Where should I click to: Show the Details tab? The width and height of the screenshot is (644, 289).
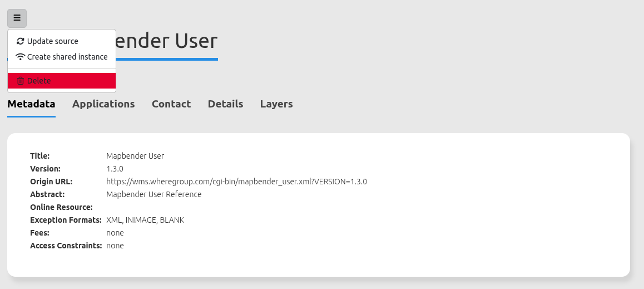click(x=225, y=104)
